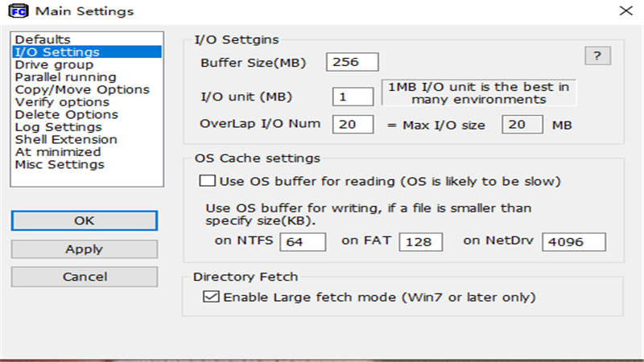Disable Large fetch mode checkbox

coord(211,297)
